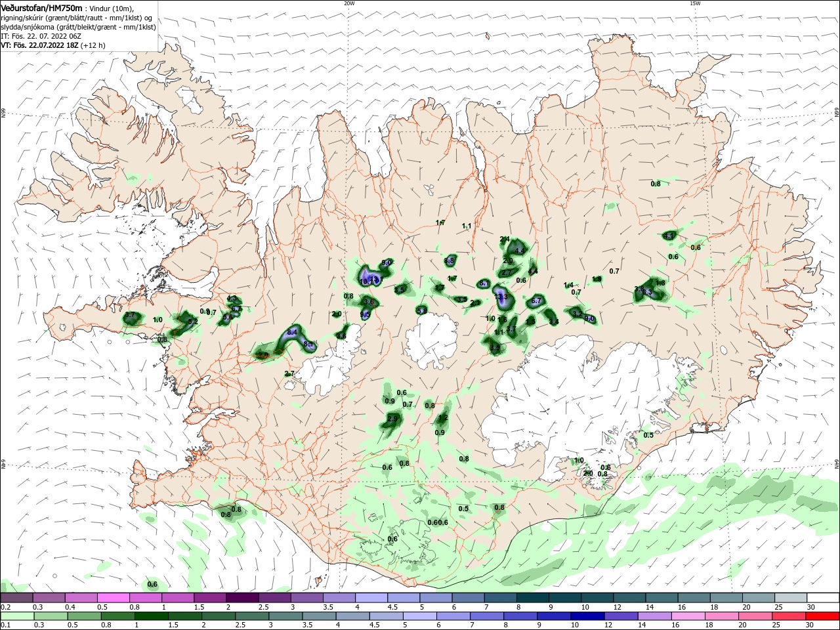The height and width of the screenshot is (630, 840).
Task: Click the 5.8 precipitation value north of central glacier
Action: click(422, 310)
